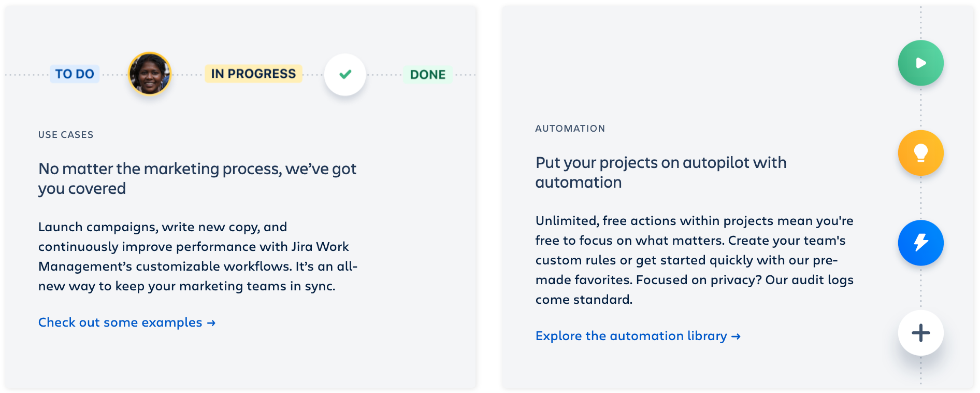The width and height of the screenshot is (980, 393).
Task: Click the 'Unlimited, free actions' paragraph
Action: [x=694, y=260]
